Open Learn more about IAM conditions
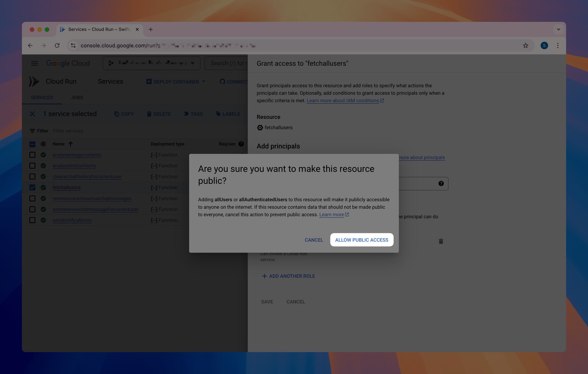 345,101
